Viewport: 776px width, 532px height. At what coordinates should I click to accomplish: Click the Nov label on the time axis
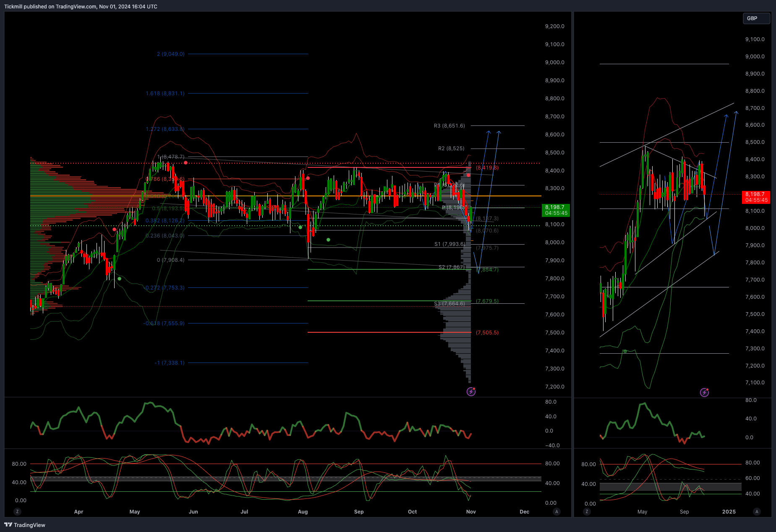pyautogui.click(x=471, y=511)
